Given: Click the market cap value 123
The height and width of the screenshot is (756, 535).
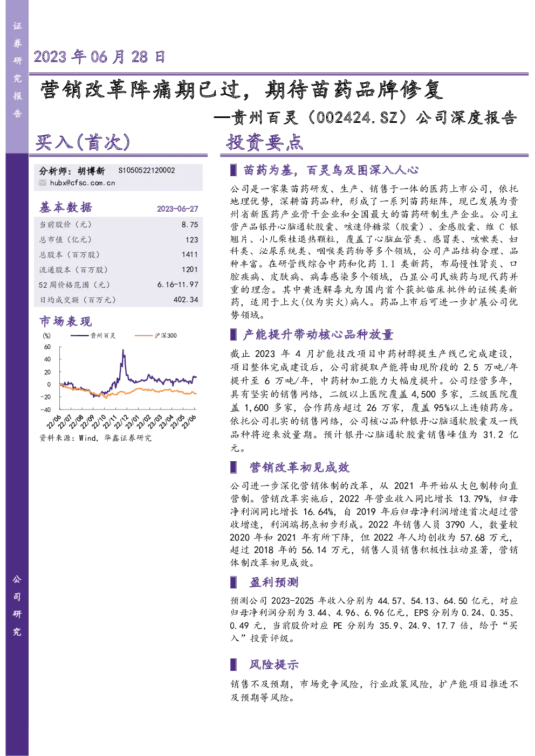Looking at the screenshot, I should pos(192,240).
